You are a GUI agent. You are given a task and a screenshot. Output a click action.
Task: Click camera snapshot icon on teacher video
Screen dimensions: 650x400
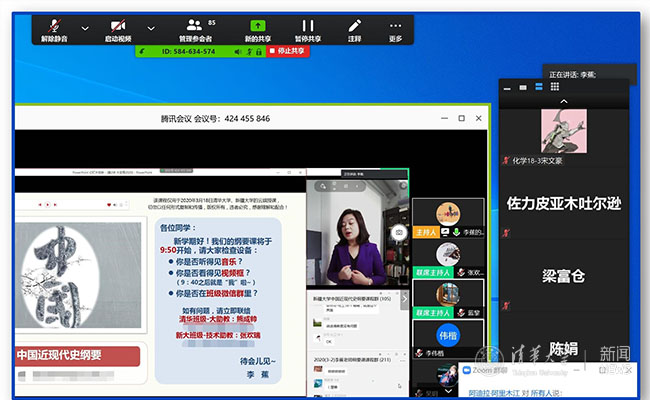click(398, 231)
